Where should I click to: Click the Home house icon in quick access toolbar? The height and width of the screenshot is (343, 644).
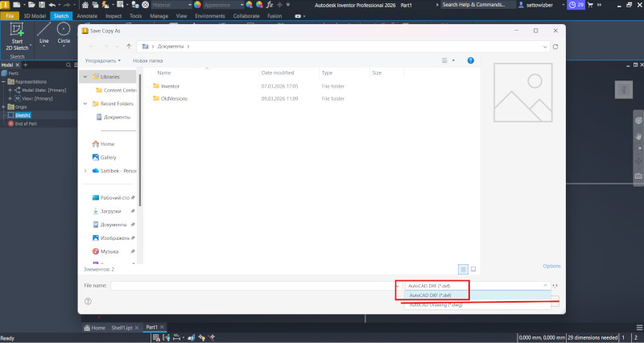(85, 5)
